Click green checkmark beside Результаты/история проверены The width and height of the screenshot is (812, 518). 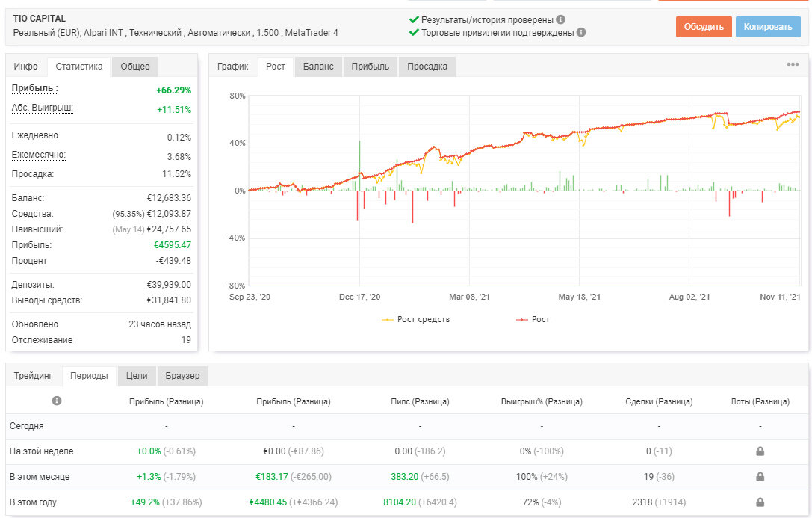click(x=414, y=19)
